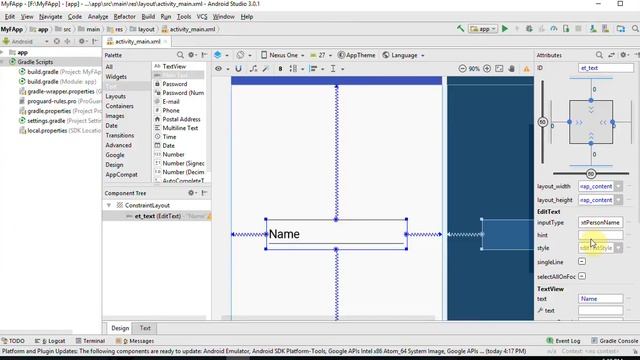Screen dimensions: 640x360
Task: Click the default margins icon
Action: pyautogui.click(x=280, y=69)
